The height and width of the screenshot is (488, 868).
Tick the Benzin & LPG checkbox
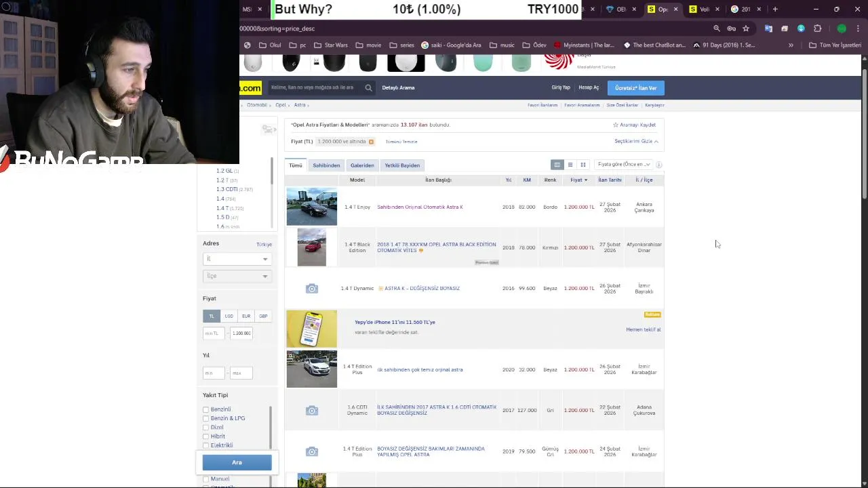click(x=205, y=418)
